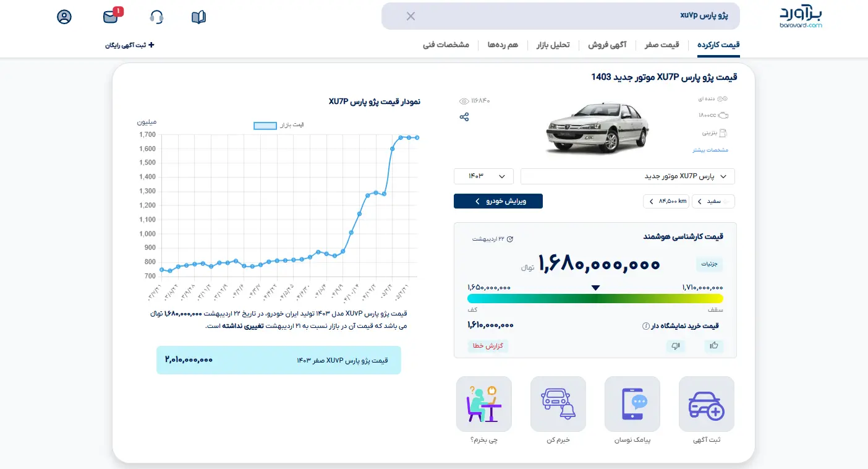
Task: Click the fuel pump icon next to بنزینی
Action: click(723, 132)
